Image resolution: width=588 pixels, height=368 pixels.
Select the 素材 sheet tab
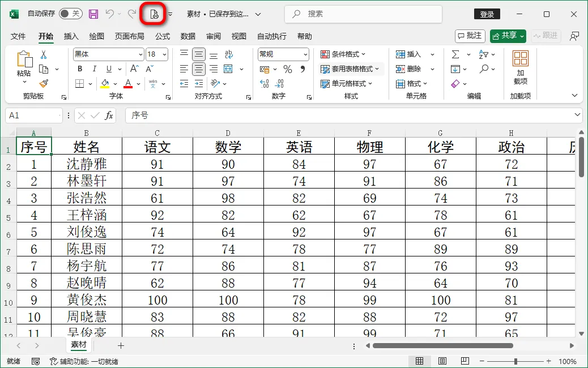point(79,345)
